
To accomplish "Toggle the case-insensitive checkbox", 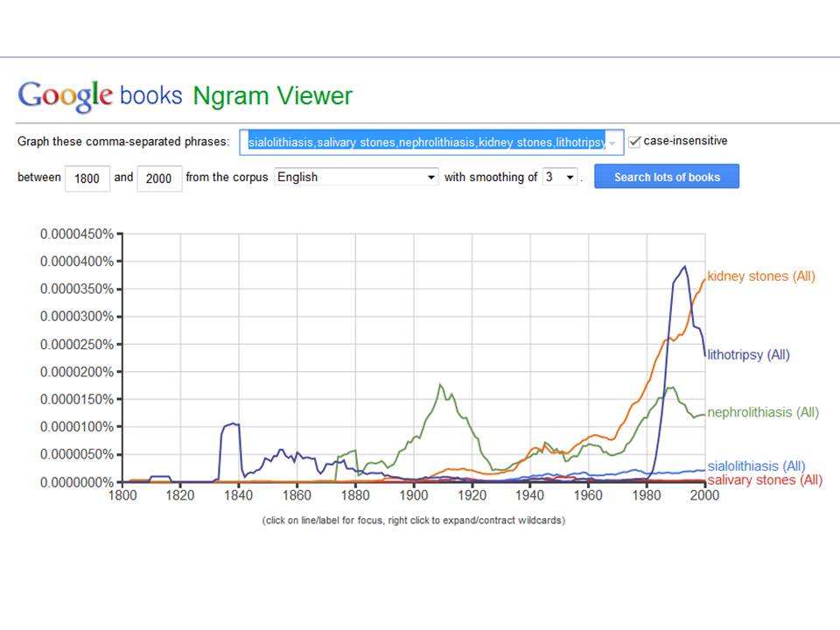I will (x=635, y=142).
